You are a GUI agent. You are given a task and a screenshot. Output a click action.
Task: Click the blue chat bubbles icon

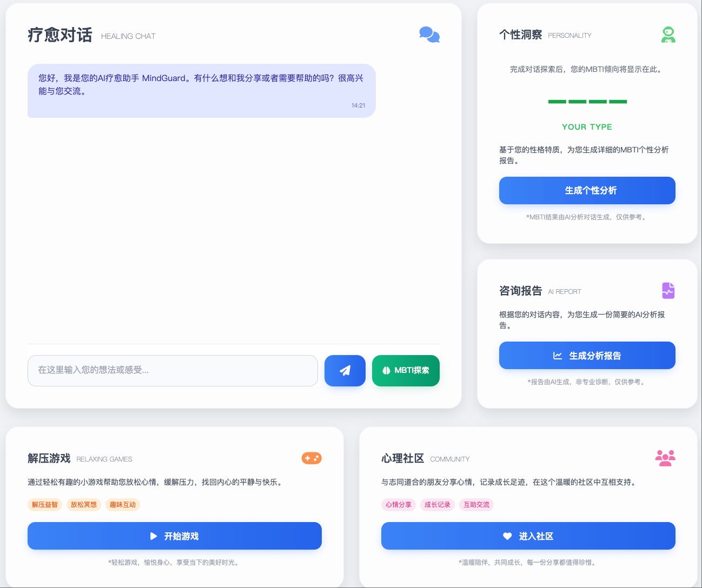tap(429, 35)
